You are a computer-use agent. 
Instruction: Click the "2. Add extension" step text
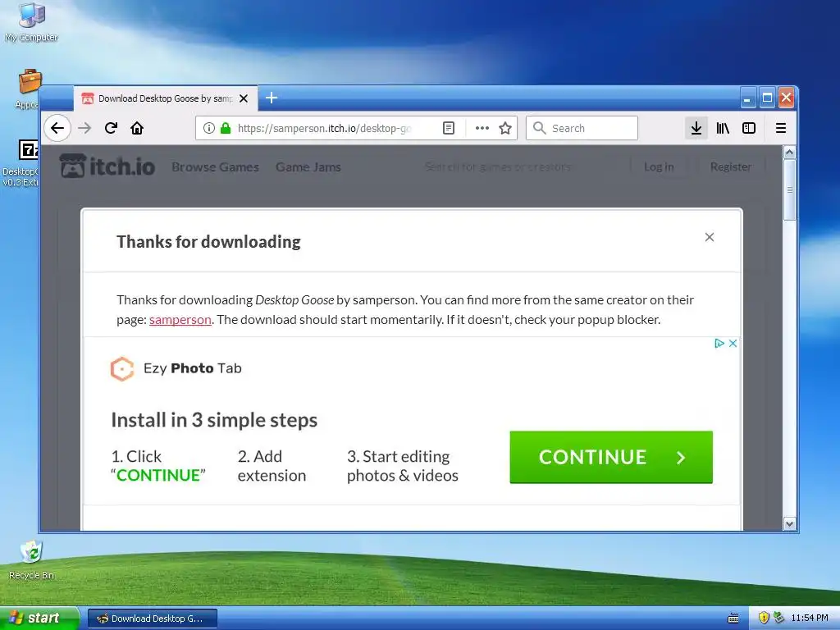272,466
